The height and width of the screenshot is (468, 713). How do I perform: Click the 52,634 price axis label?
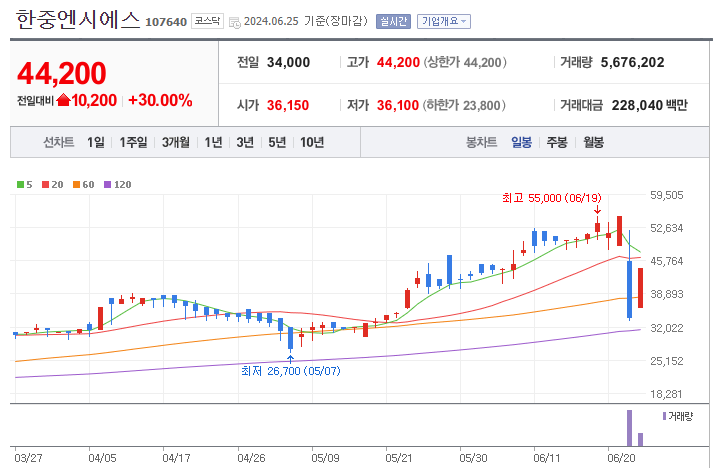point(667,228)
